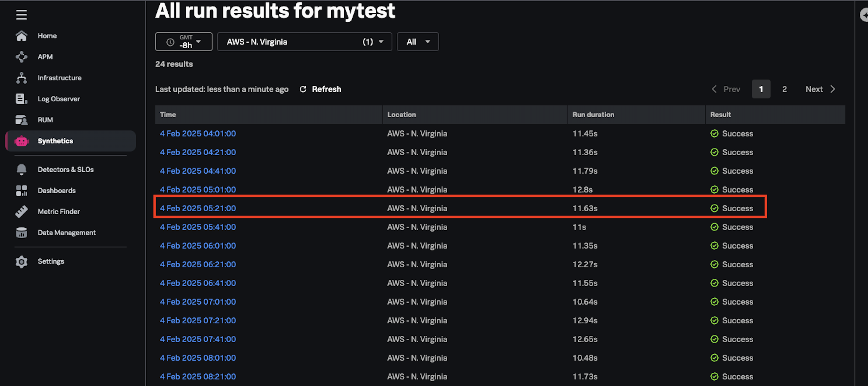868x386 pixels.
Task: Open the 4 Feb 2025 05:21:00 run
Action: coord(198,208)
